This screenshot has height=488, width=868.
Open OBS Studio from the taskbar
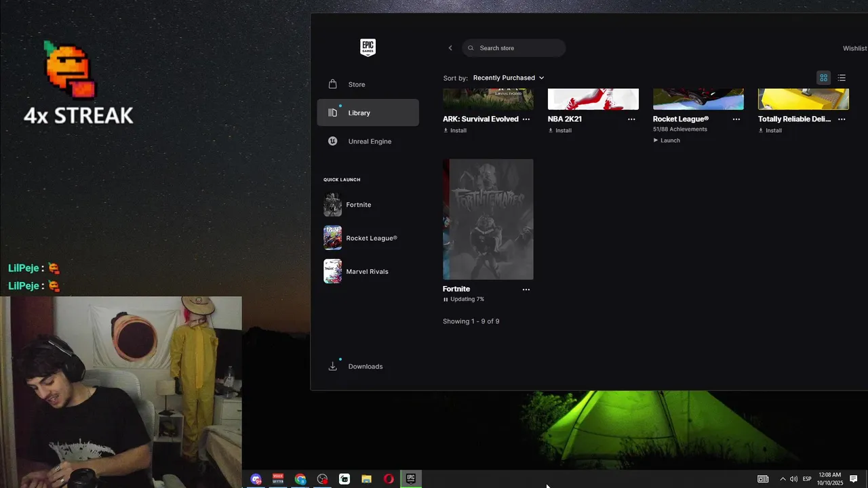322,479
